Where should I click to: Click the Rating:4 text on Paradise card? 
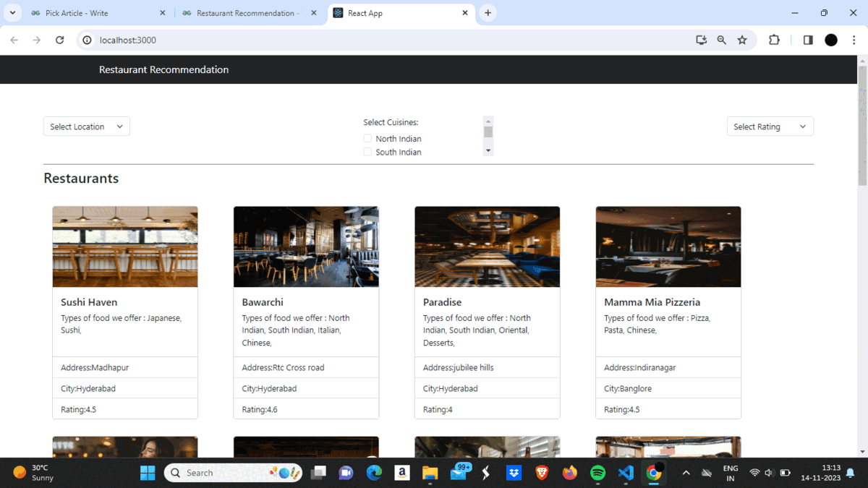coord(438,409)
